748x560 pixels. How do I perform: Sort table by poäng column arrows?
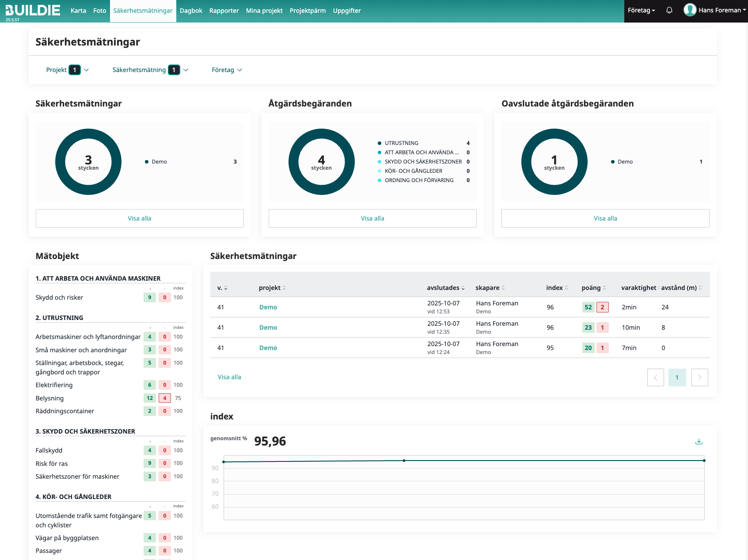[x=604, y=288]
